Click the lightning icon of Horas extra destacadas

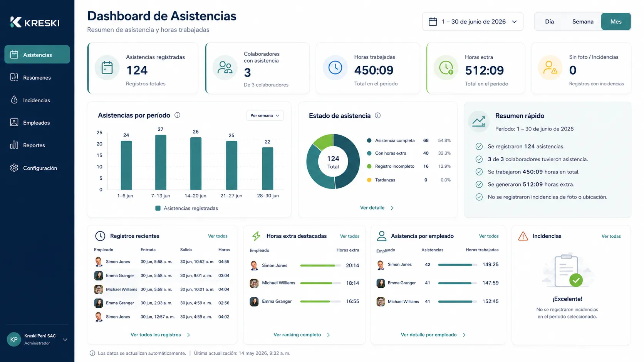(257, 236)
